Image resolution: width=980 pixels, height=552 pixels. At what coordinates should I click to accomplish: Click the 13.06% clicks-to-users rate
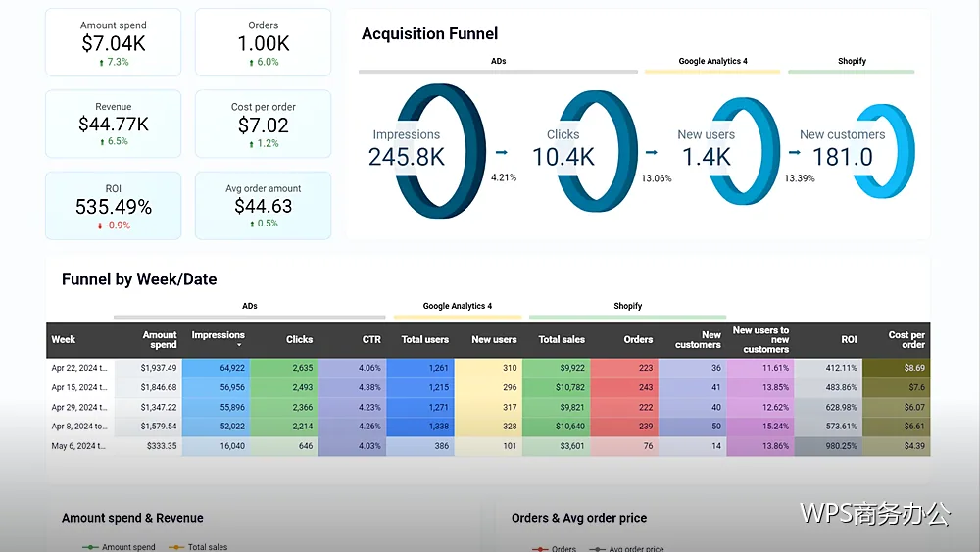click(x=657, y=178)
